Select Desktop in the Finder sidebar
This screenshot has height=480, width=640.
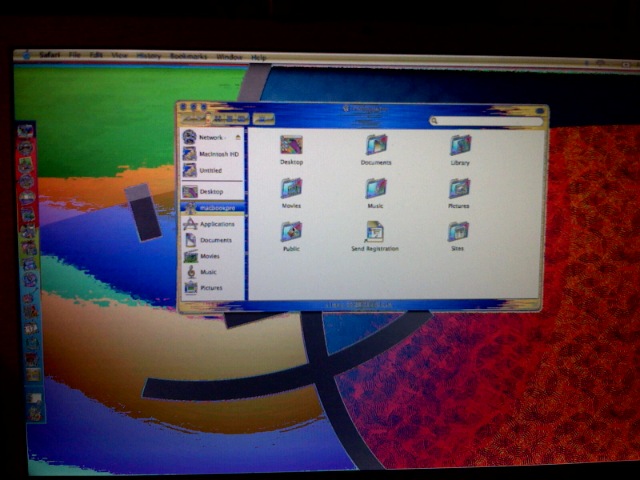click(x=211, y=191)
